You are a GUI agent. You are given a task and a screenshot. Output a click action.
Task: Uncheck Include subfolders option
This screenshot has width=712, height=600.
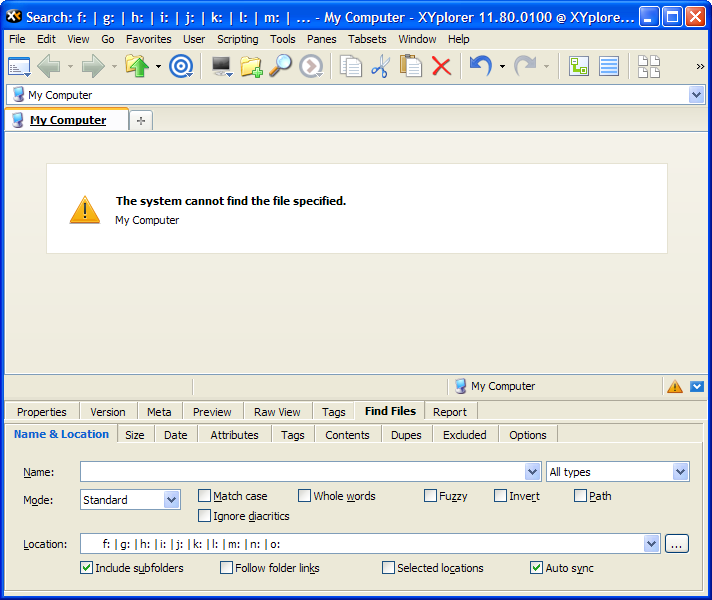(86, 568)
